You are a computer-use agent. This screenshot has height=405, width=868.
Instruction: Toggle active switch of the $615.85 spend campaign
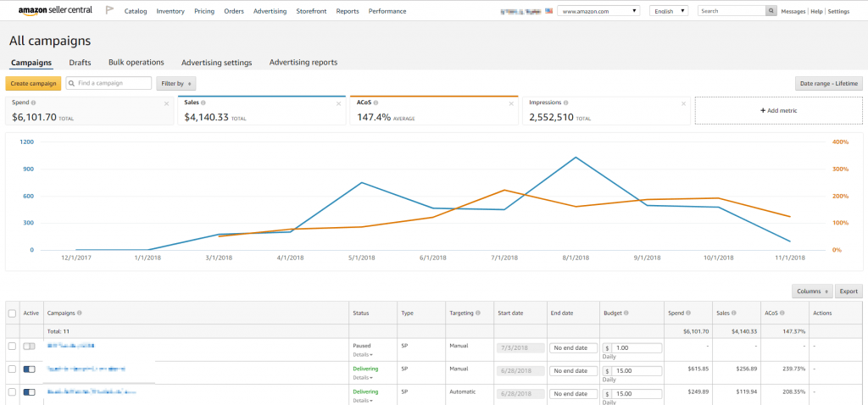(30, 369)
